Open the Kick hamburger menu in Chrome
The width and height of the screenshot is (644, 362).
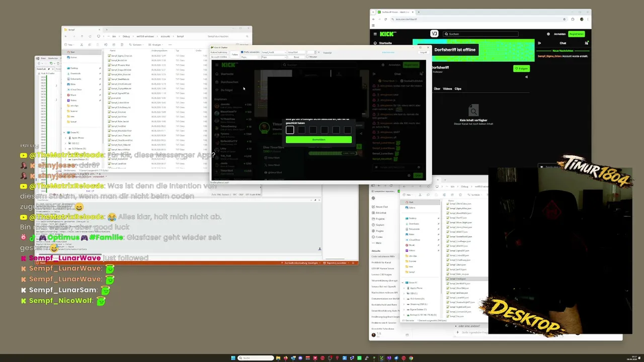pos(375,34)
